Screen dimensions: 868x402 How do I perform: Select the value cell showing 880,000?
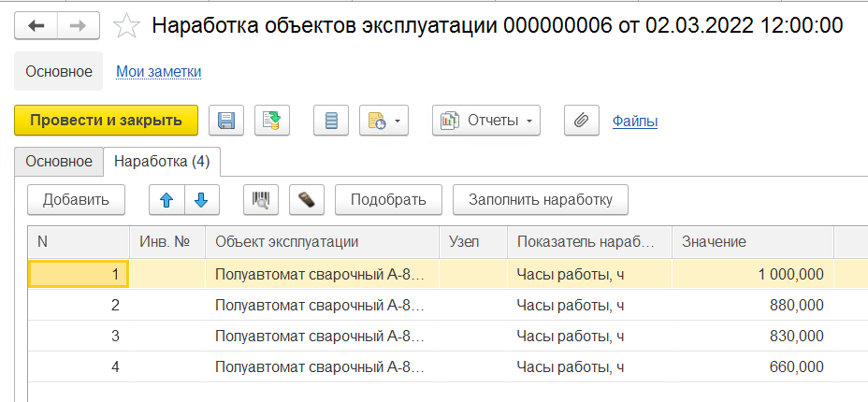752,305
